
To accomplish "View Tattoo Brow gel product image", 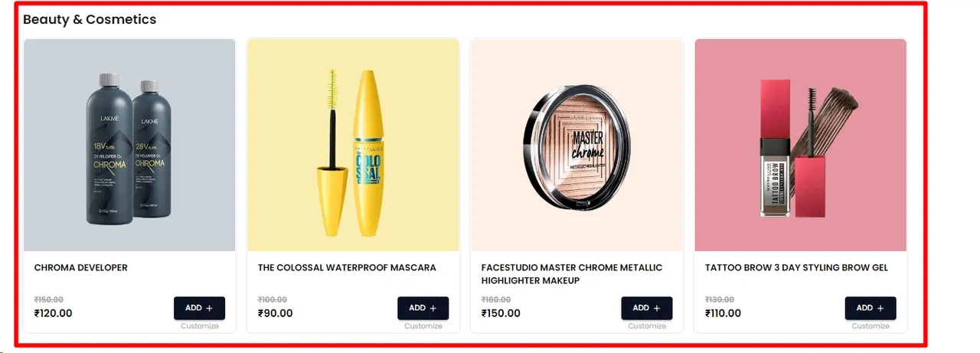I will pyautogui.click(x=801, y=145).
